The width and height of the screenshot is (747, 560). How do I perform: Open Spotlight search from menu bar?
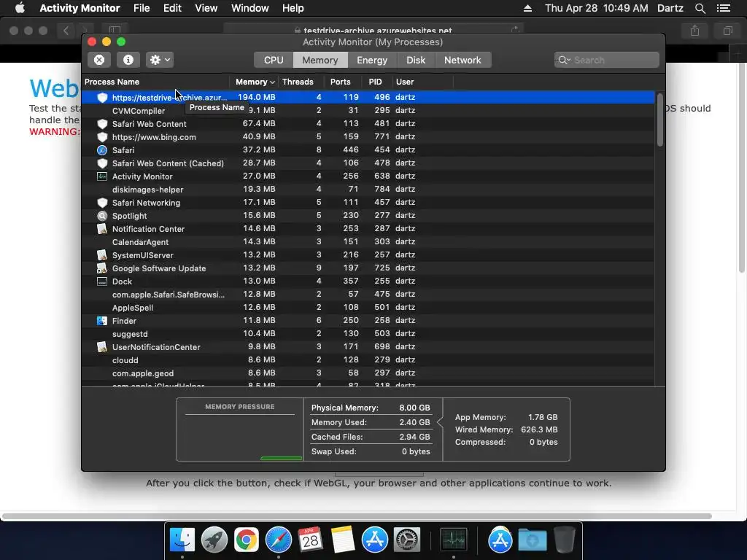point(700,8)
